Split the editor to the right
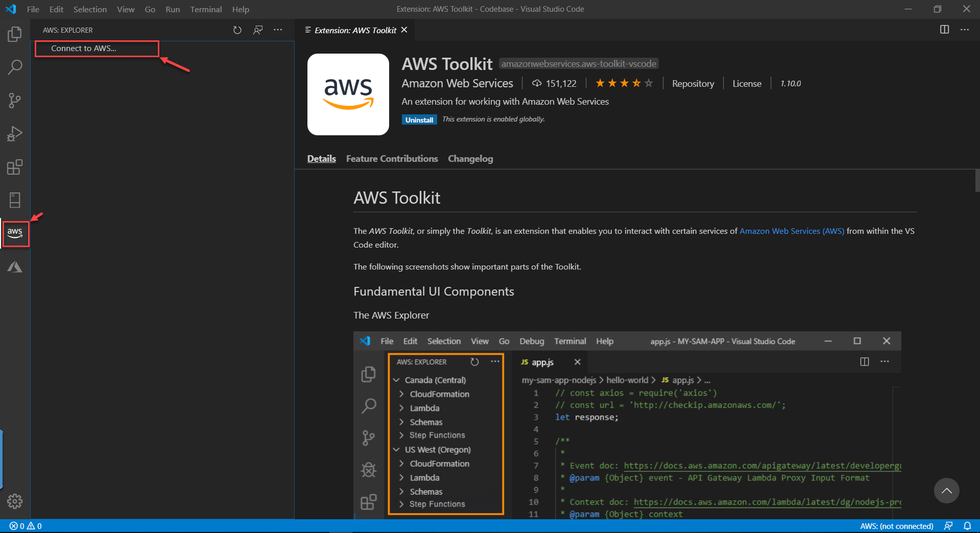The width and height of the screenshot is (980, 533). (x=944, y=30)
